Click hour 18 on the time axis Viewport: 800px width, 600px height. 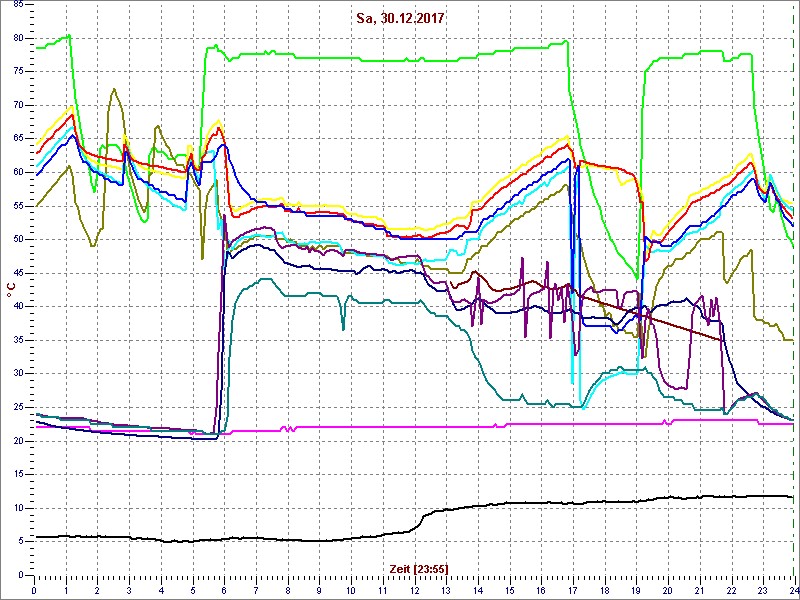(x=604, y=591)
